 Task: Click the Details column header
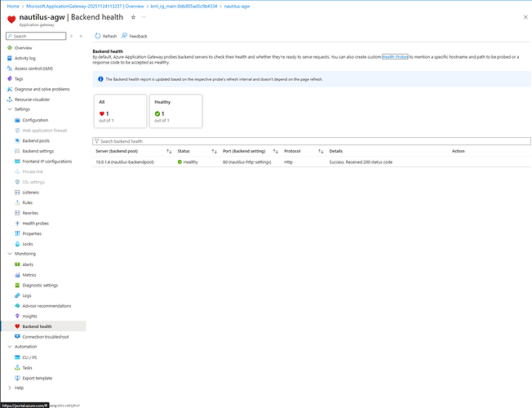click(336, 151)
